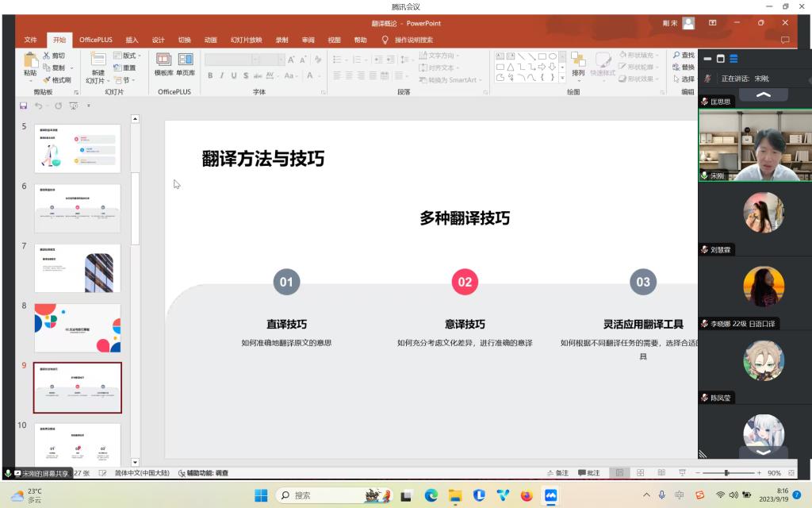Switch to normal view in status bar
The image size is (812, 508).
click(x=620, y=473)
